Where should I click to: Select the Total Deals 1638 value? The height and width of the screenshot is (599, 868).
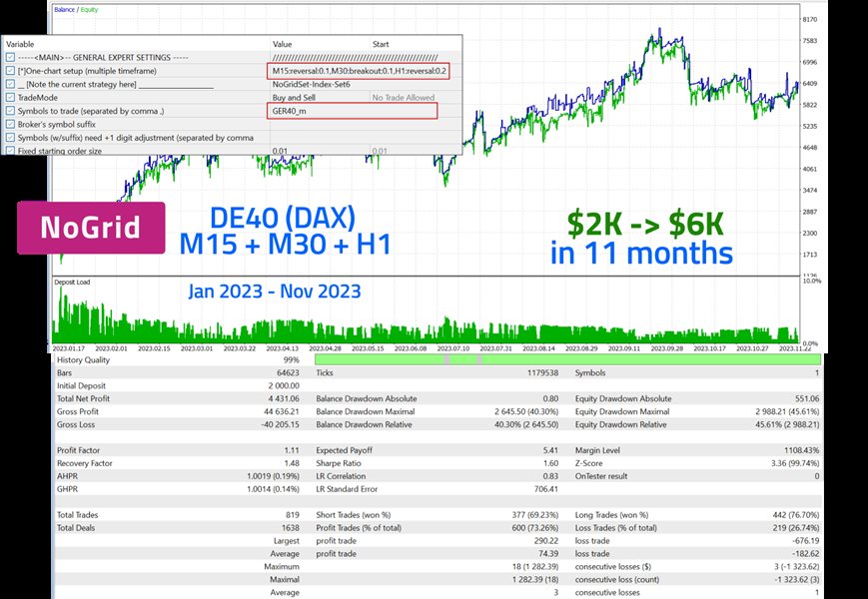pyautogui.click(x=291, y=528)
